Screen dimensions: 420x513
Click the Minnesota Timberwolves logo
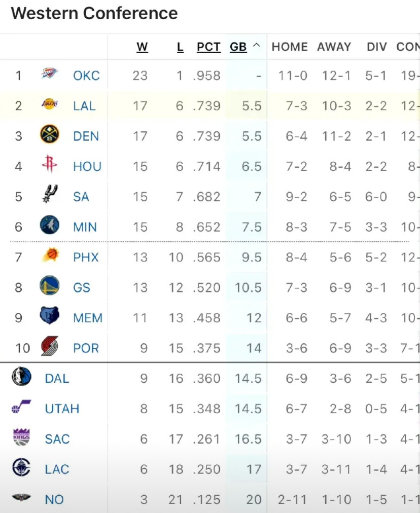(49, 225)
